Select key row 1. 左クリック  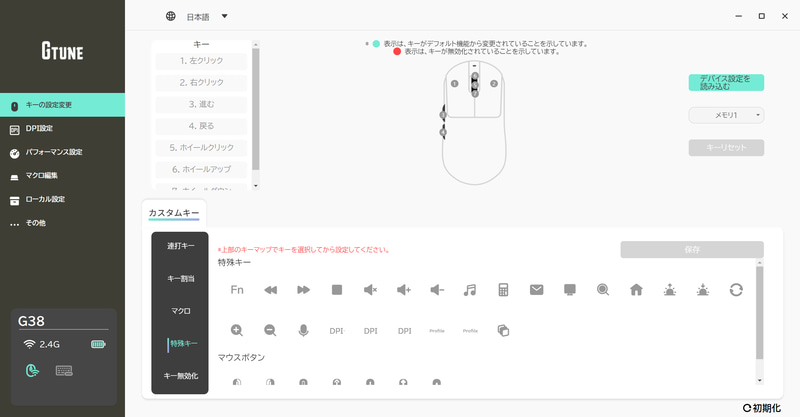click(x=201, y=61)
